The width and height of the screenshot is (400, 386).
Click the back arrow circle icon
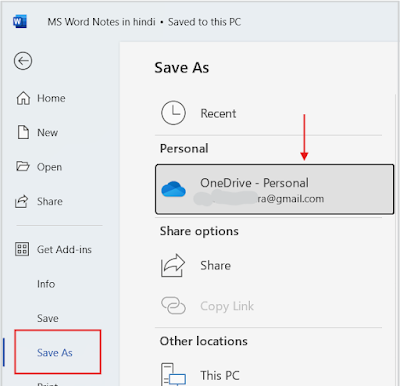point(23,61)
